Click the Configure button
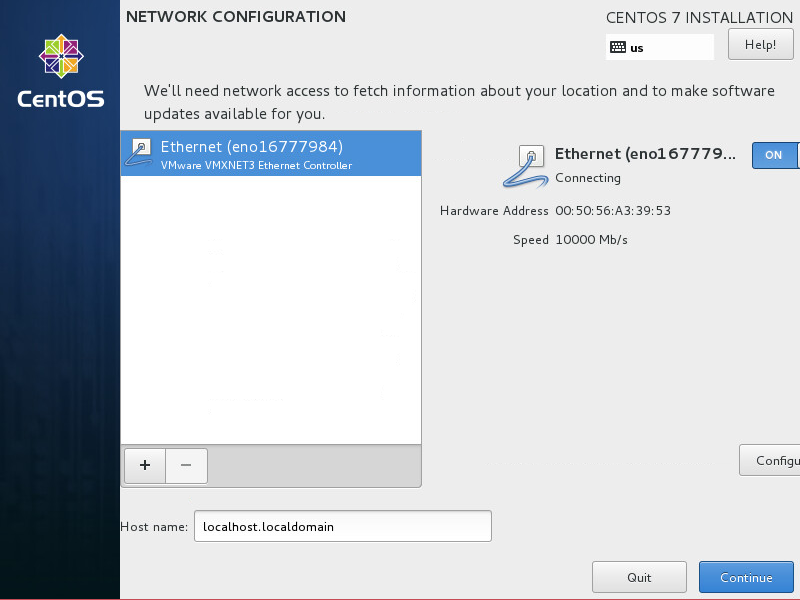 click(769, 460)
